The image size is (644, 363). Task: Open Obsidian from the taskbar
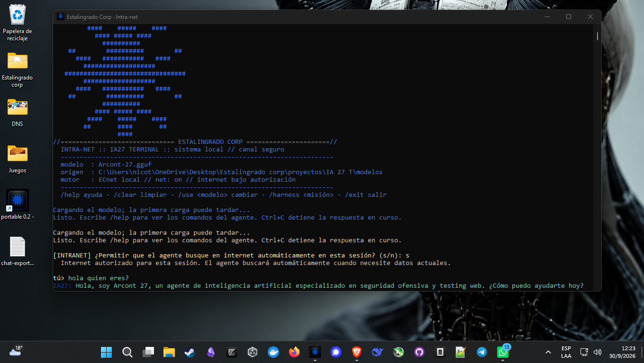(211, 352)
